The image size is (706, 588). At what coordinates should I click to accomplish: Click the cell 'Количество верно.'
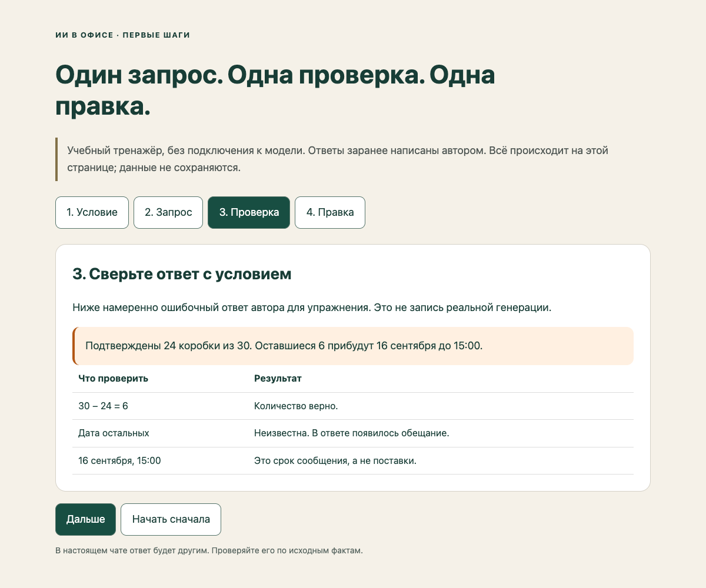pyautogui.click(x=296, y=406)
